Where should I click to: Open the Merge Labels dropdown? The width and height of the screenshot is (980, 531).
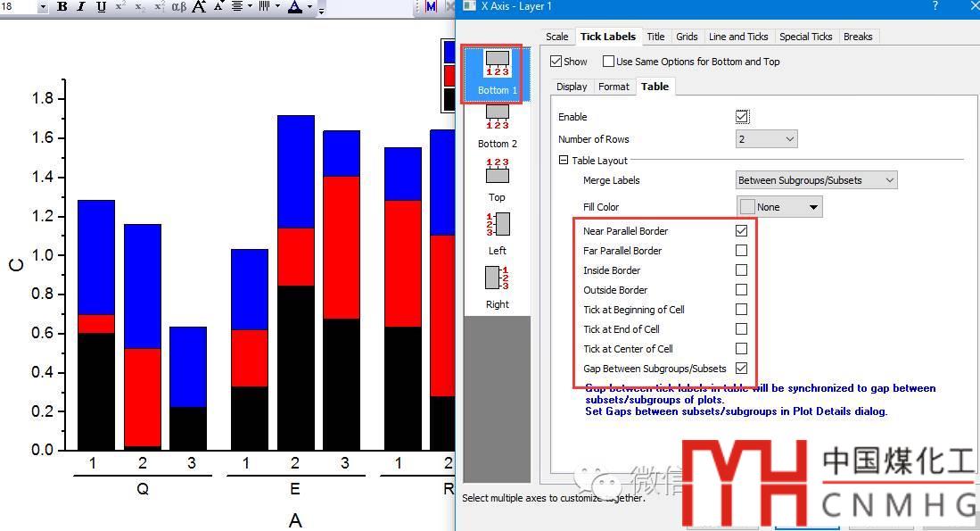click(x=816, y=180)
